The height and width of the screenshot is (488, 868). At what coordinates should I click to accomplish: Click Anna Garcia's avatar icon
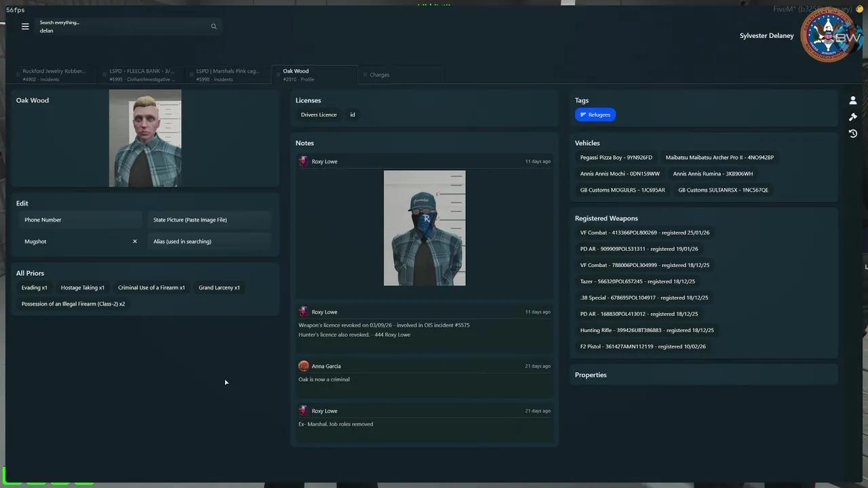coord(304,366)
